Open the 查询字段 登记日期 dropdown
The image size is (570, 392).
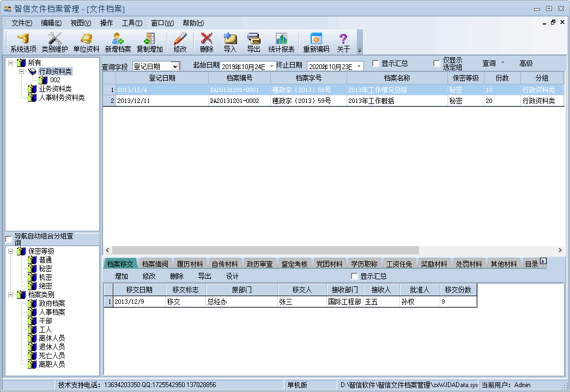coord(175,66)
